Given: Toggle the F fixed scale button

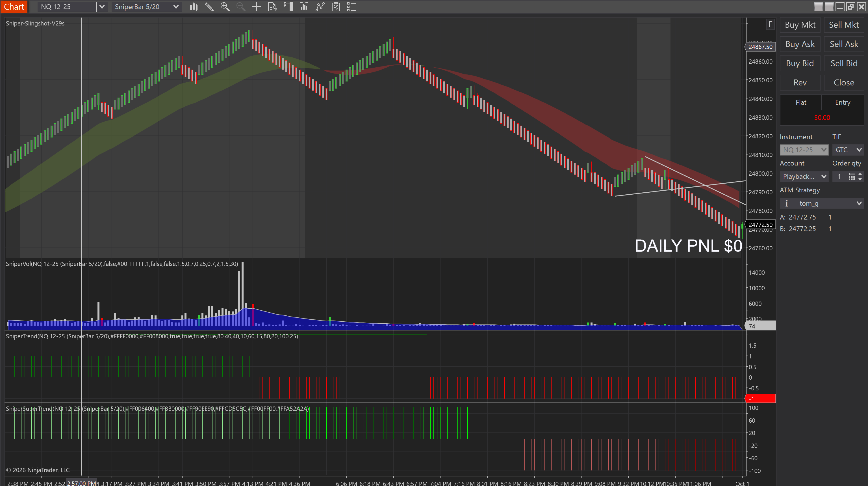Looking at the screenshot, I should (770, 24).
